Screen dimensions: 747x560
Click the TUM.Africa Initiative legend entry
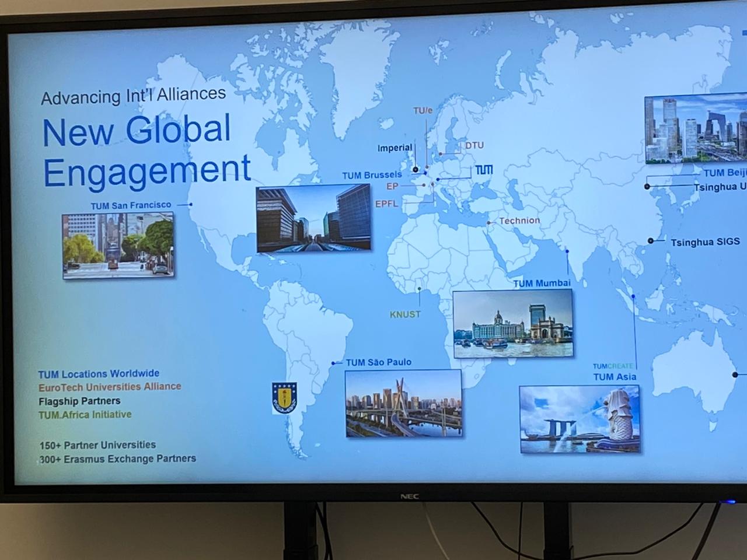pos(85,415)
